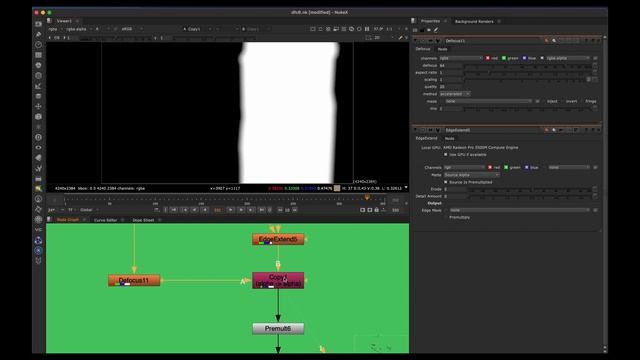This screenshot has height=360, width=640.
Task: Open the Transform nodes move-arrows icon
Action: [38, 106]
